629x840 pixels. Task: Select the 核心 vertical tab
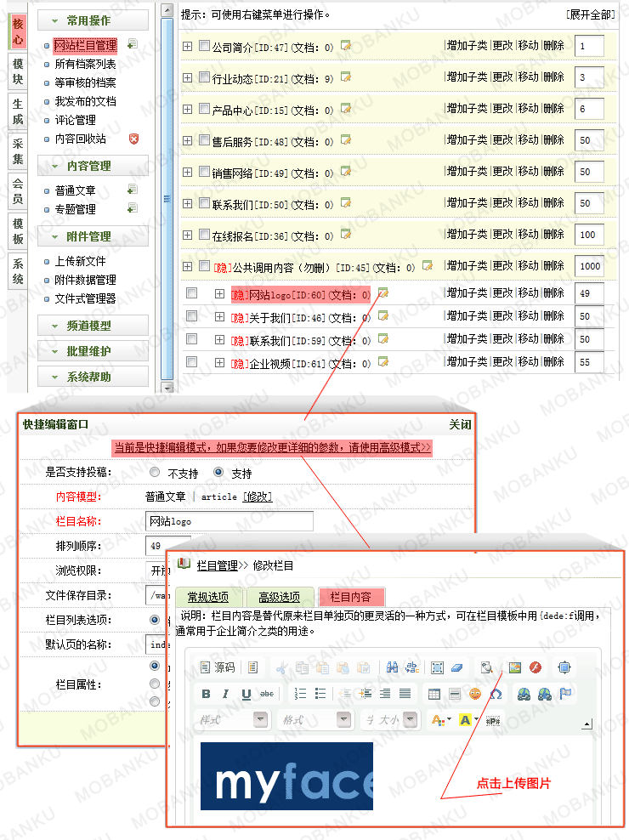[x=18, y=31]
